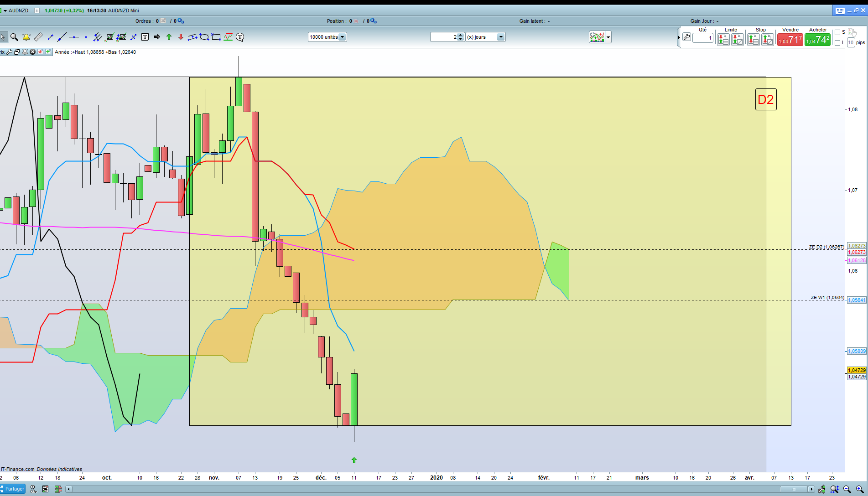Click the pips value field
The image size is (868, 496).
(851, 43)
